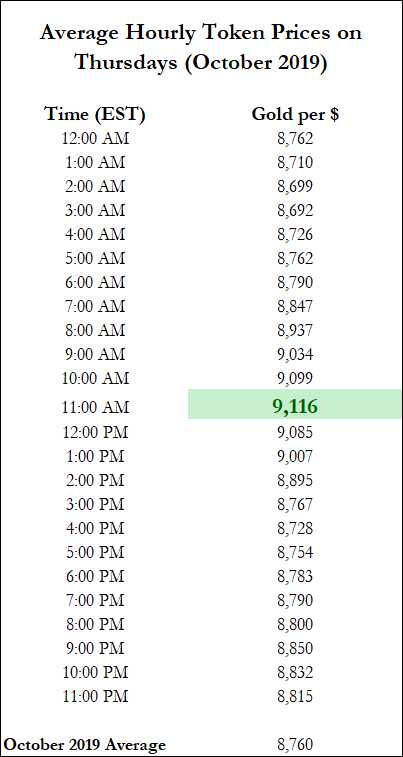Select the 8,895 value at 2:00 PM
This screenshot has height=757, width=403.
pos(295,480)
